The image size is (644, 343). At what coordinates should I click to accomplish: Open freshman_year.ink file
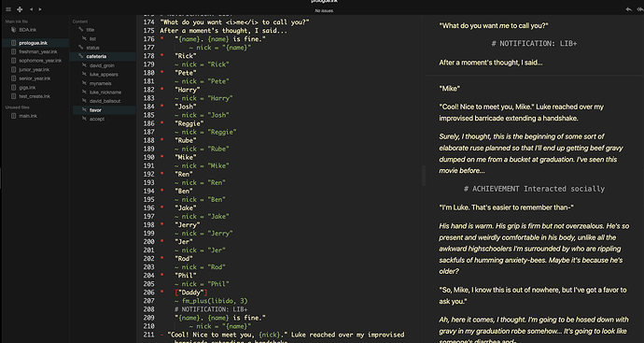(x=37, y=51)
